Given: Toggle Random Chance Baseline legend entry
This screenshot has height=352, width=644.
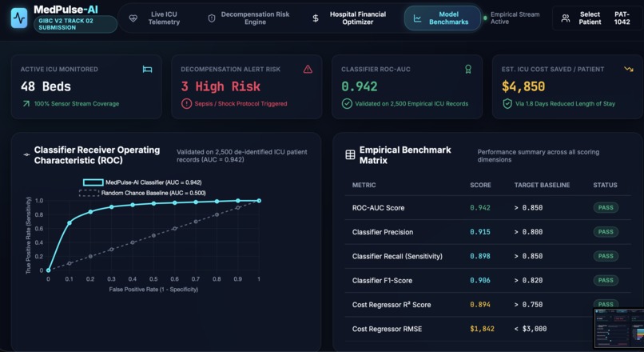Looking at the screenshot, I should coord(142,193).
